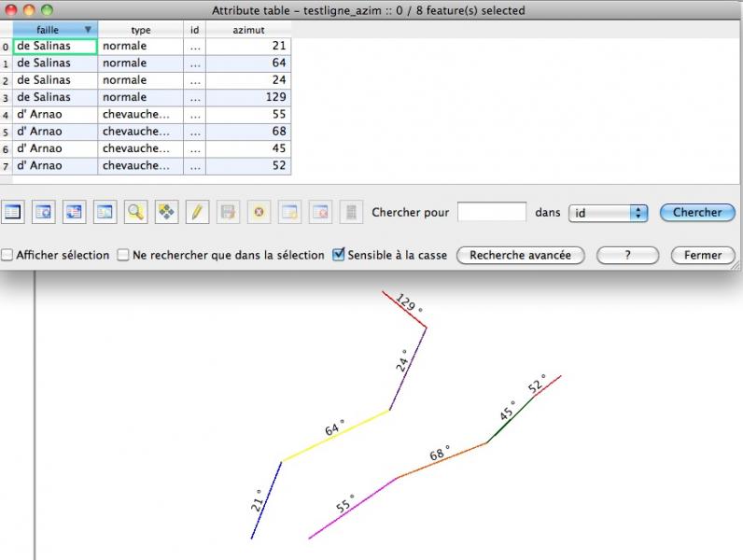This screenshot has height=560, width=743.
Task: Select row header number 4
Action: 7,114
